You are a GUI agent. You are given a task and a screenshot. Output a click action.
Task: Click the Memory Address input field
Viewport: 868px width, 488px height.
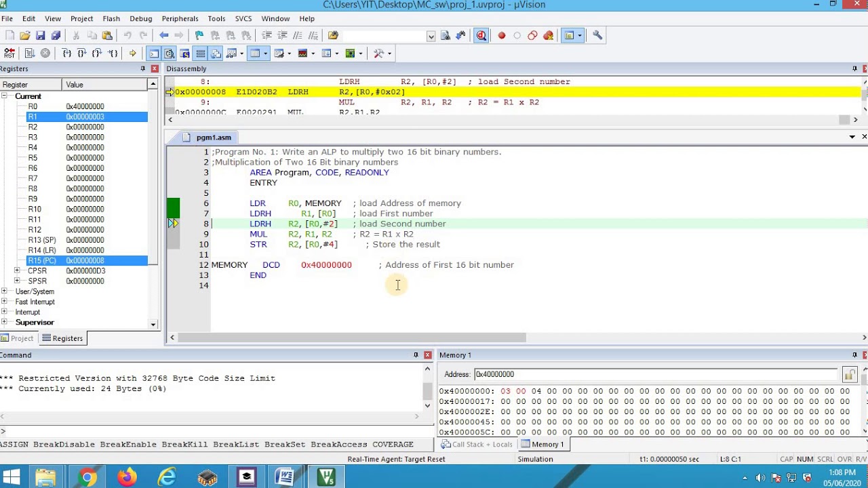pos(655,374)
